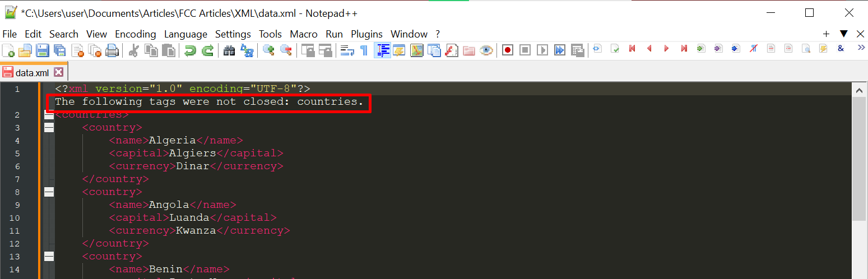Click the Monitoring eye icon
This screenshot has height=279, width=868.
tap(486, 50)
